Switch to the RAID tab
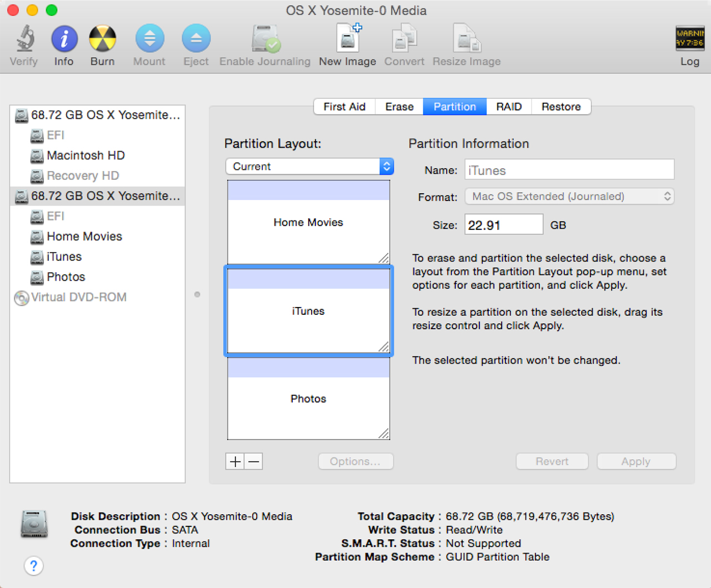The height and width of the screenshot is (588, 711). (509, 107)
